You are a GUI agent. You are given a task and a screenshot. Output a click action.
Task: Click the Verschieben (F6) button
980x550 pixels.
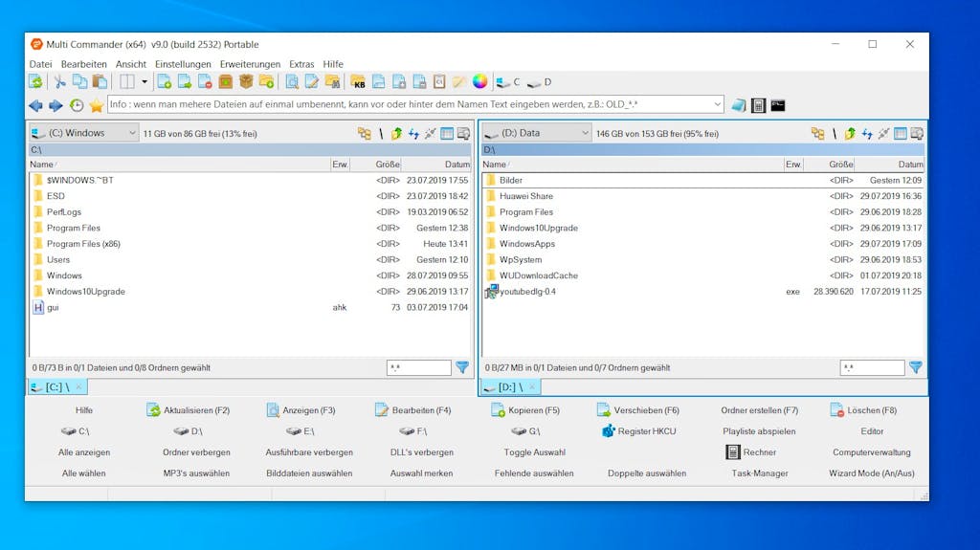point(638,410)
